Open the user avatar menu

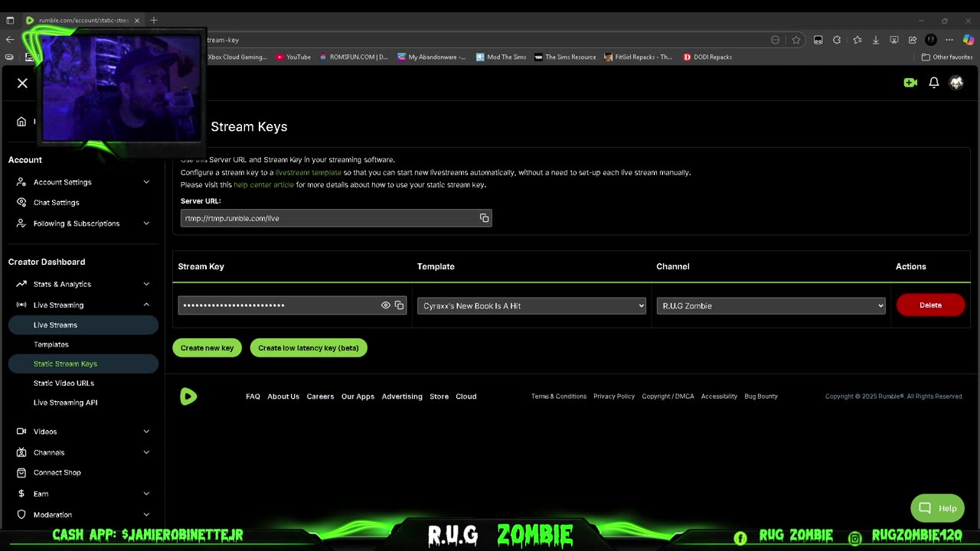pyautogui.click(x=956, y=83)
